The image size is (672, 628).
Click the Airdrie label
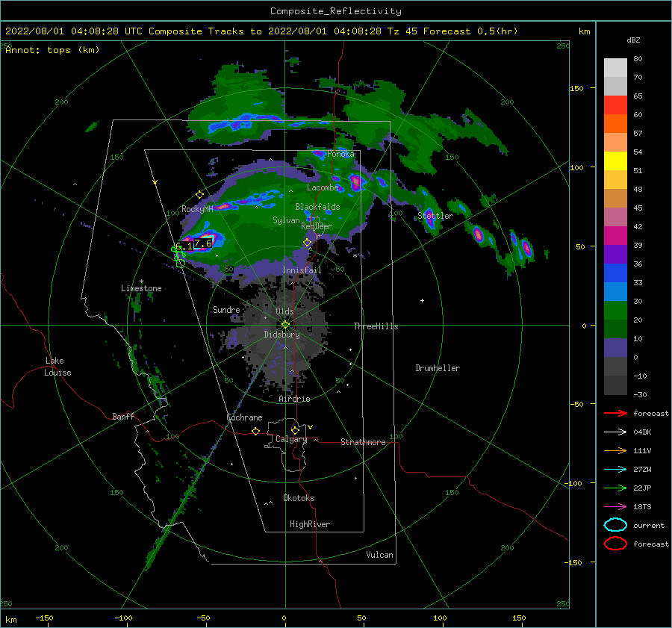[x=294, y=399]
